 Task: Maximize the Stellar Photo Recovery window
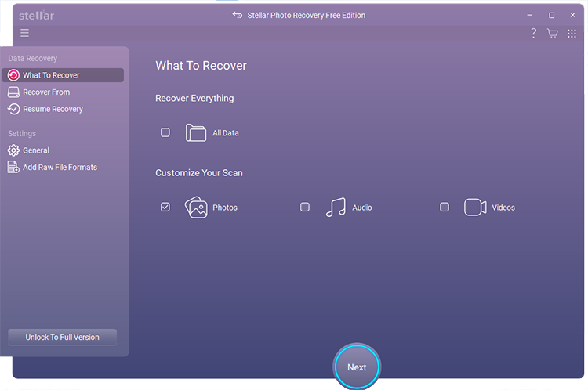coord(551,16)
